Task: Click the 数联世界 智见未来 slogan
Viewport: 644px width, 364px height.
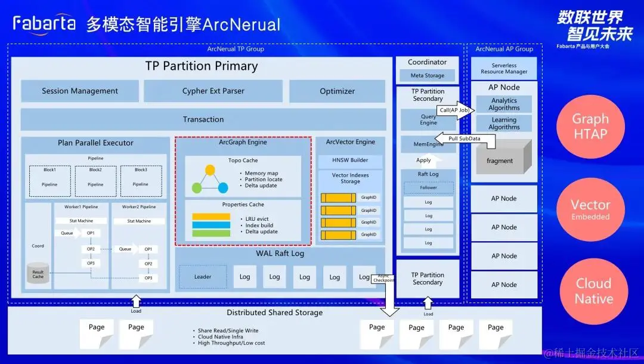Action: pos(595,26)
